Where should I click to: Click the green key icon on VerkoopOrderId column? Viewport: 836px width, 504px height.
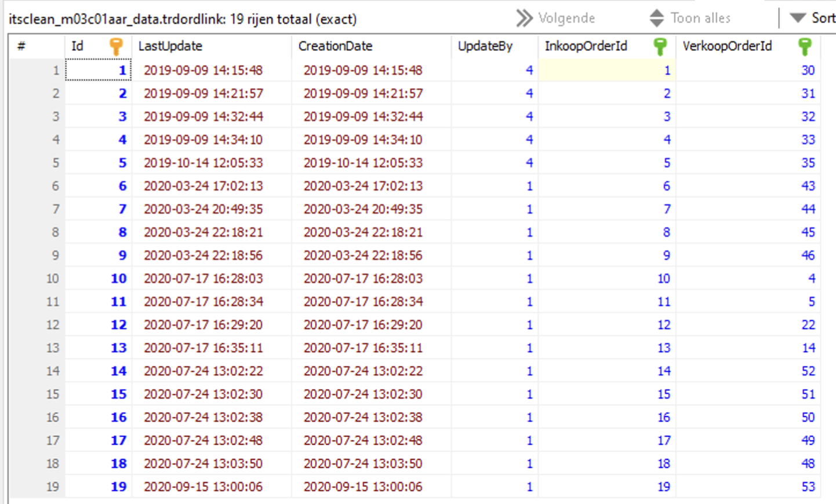[805, 46]
